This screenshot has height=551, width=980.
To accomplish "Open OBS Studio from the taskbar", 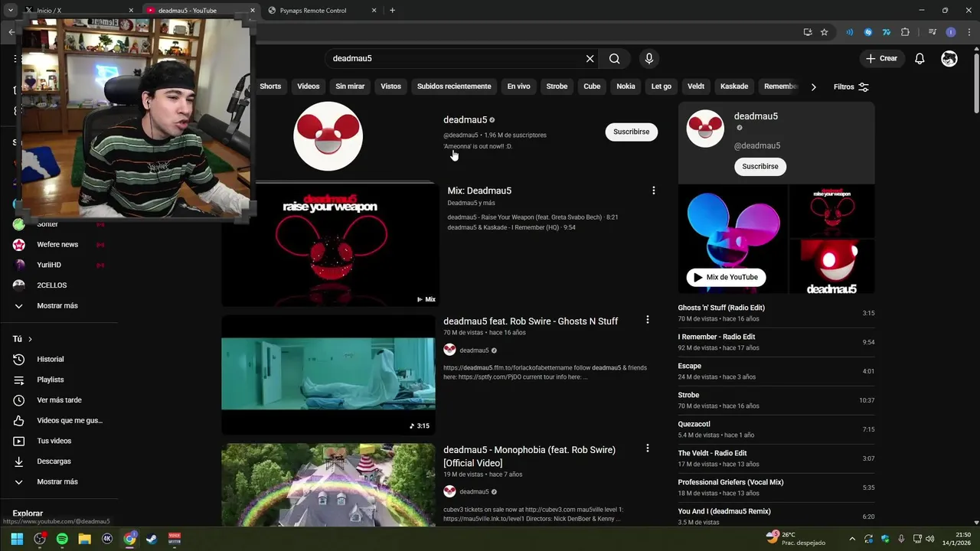I will tap(40, 539).
